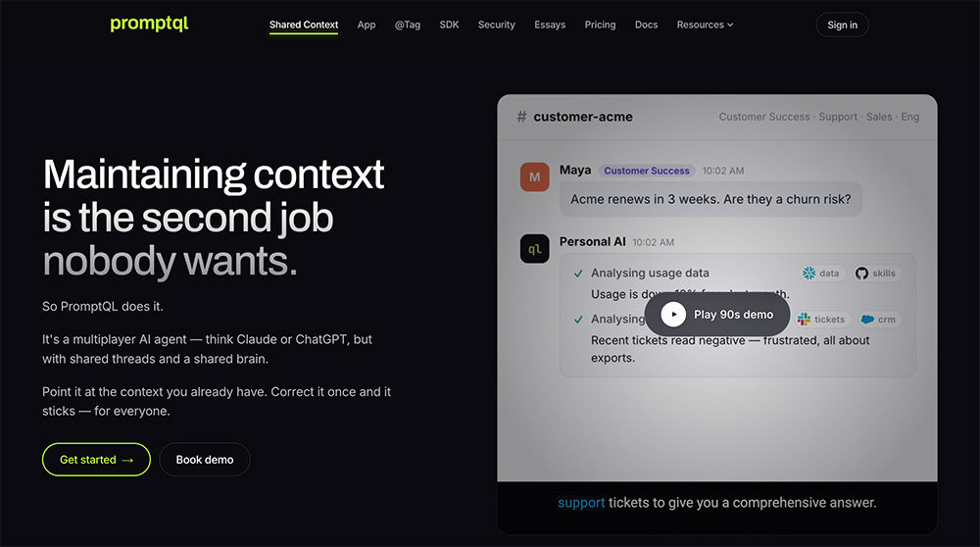This screenshot has height=547, width=980.
Task: Click 'Recent tickets read negative' text
Action: [668, 341]
